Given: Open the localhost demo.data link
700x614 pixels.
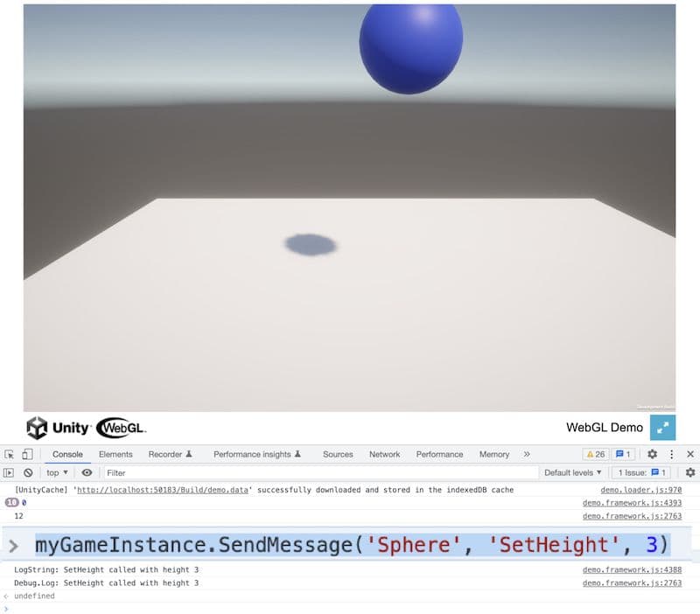Looking at the screenshot, I should [157, 491].
